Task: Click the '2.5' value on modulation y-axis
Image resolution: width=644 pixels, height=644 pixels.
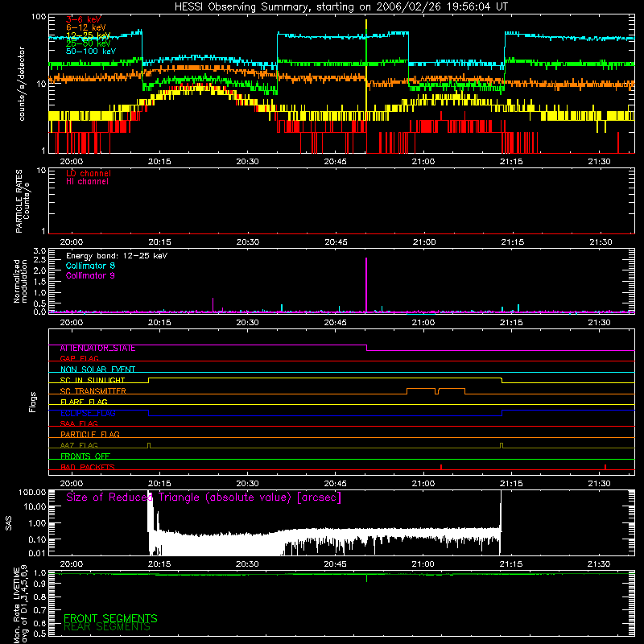Action: tap(39, 260)
